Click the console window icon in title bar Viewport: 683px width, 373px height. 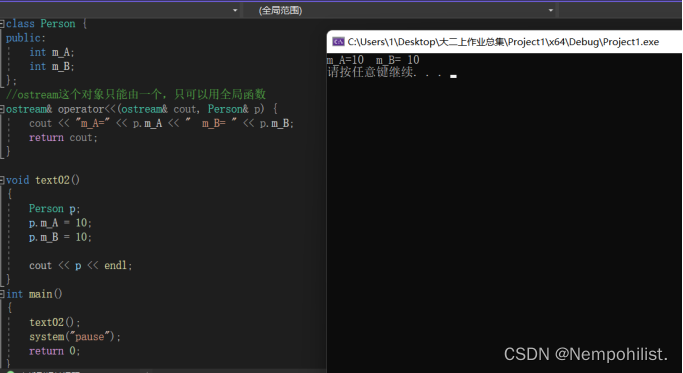point(338,42)
